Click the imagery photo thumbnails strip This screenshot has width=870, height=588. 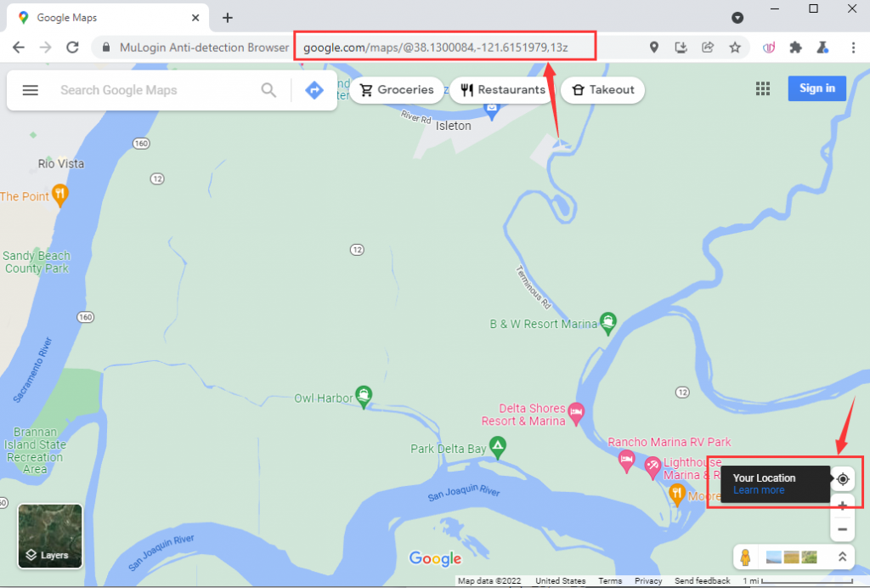coord(791,557)
